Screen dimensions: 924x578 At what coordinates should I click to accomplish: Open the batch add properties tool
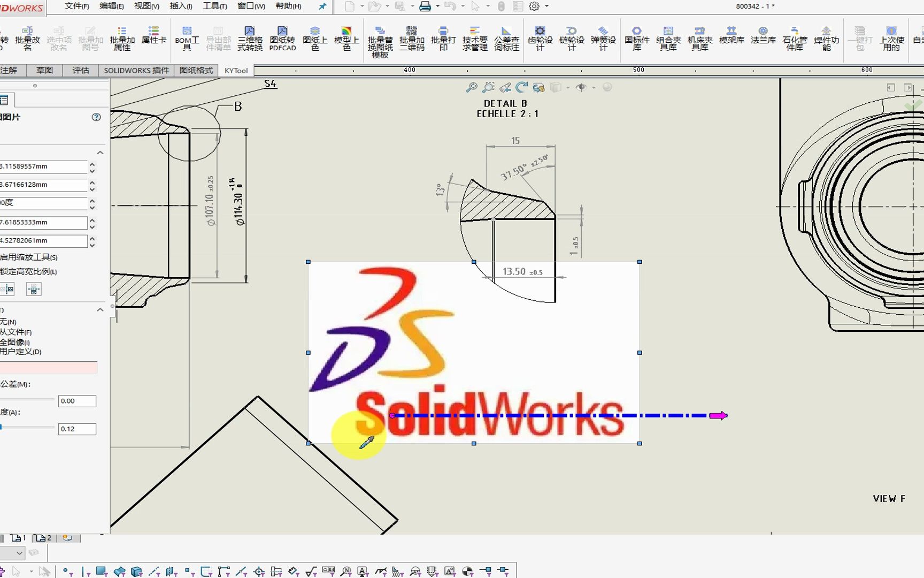coord(122,38)
